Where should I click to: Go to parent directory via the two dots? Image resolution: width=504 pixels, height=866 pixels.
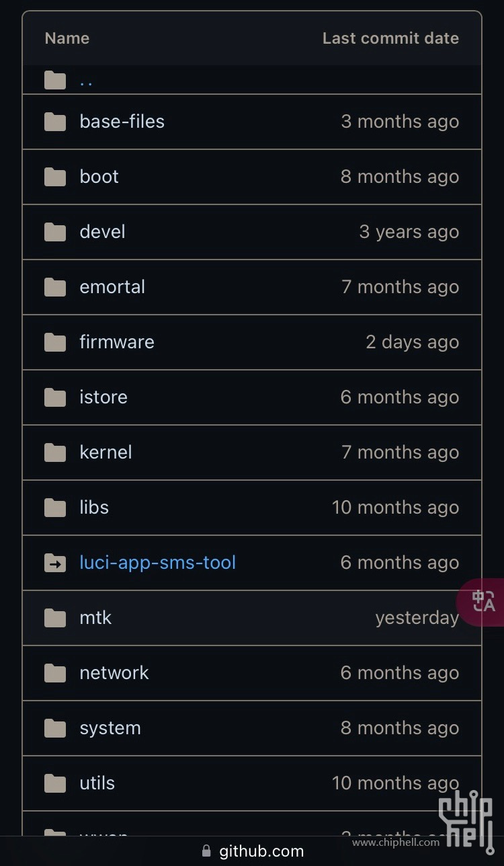86,81
